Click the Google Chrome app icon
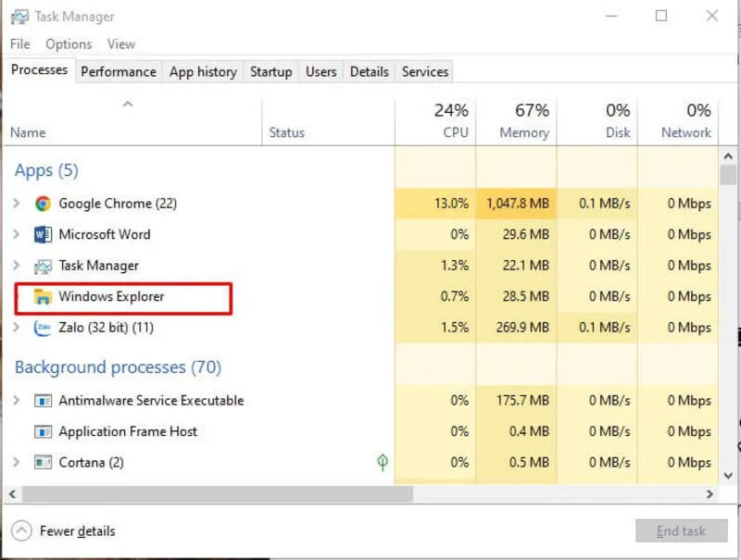 [43, 204]
